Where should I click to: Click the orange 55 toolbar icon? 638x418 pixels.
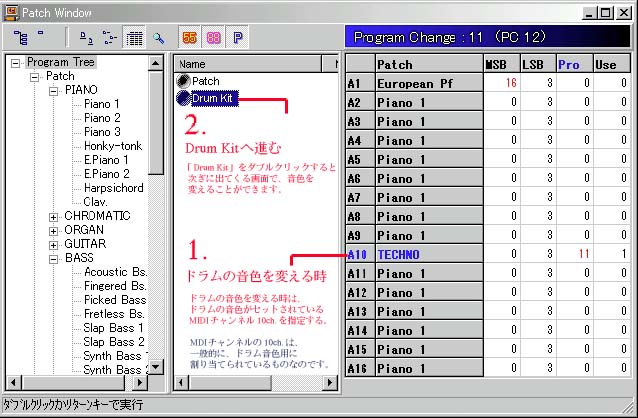190,38
